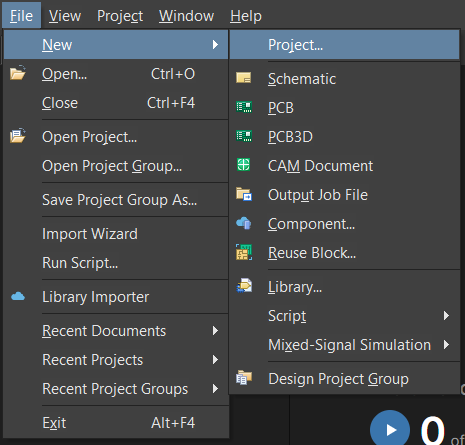Expand the Recent Project Groups arrow
Screen dimensions: 465x445
(x=215, y=389)
